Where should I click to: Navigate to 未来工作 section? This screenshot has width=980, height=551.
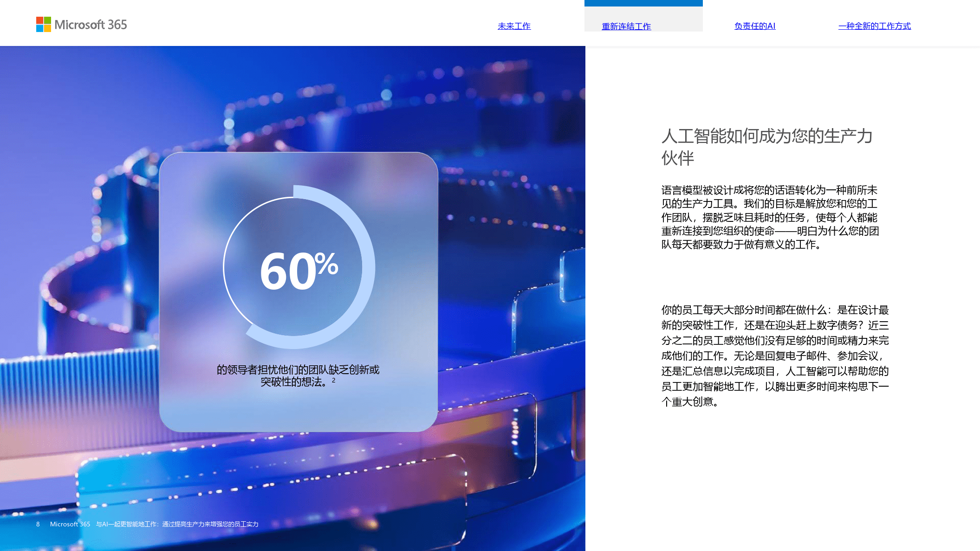(x=514, y=26)
